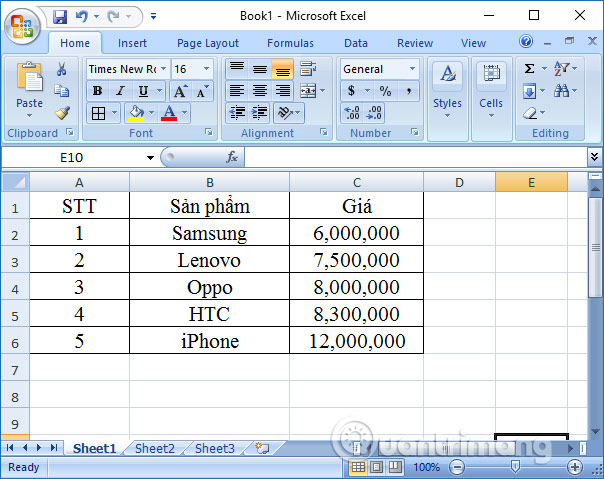This screenshot has height=479, width=604.
Task: Switch to the Review tab
Action: pos(415,43)
